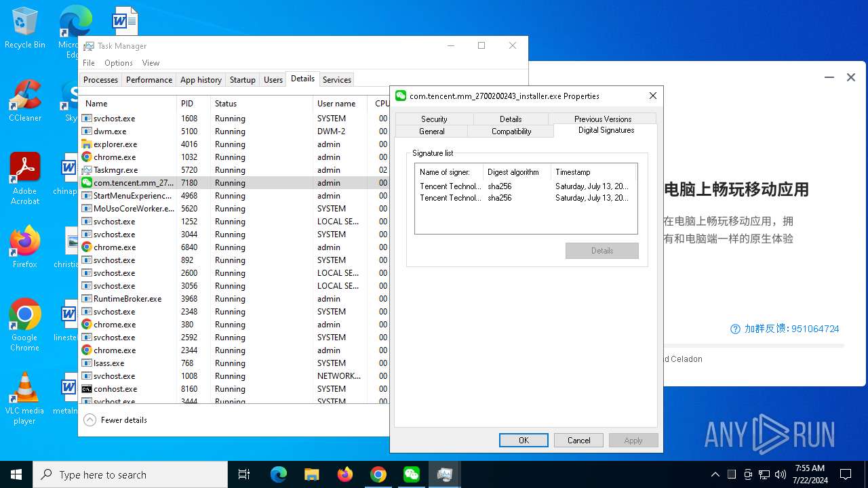Click the WeChat icon in Properties title bar
This screenshot has height=488, width=868.
coord(401,96)
